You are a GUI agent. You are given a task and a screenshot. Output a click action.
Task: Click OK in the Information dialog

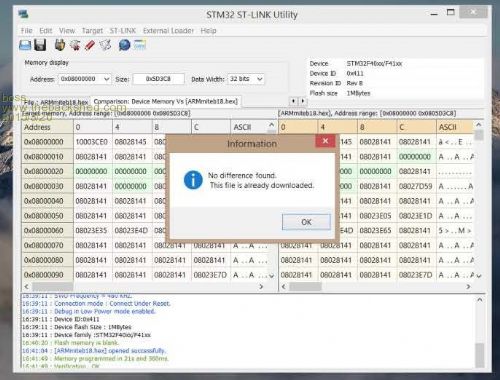[306, 222]
